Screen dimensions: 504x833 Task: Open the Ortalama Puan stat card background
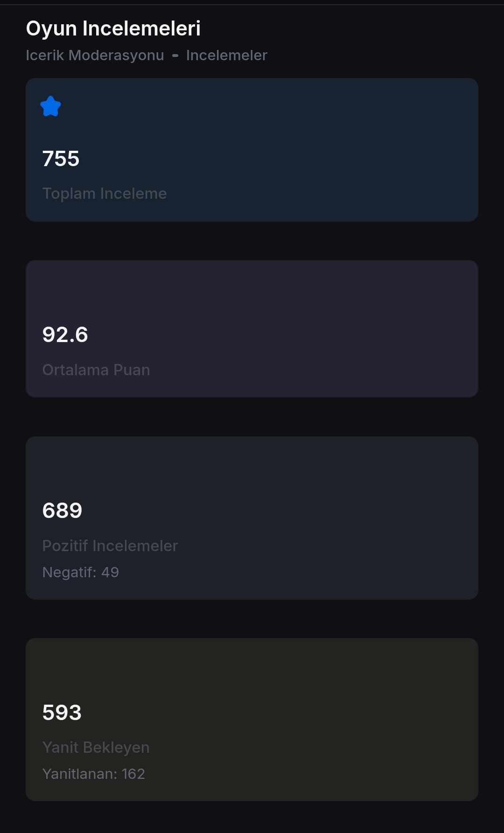pyautogui.click(x=327, y=327)
